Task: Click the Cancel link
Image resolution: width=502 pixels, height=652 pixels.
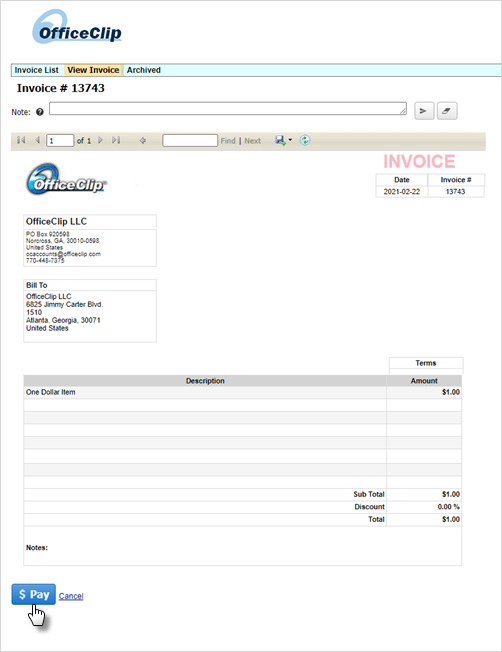Action: (71, 596)
